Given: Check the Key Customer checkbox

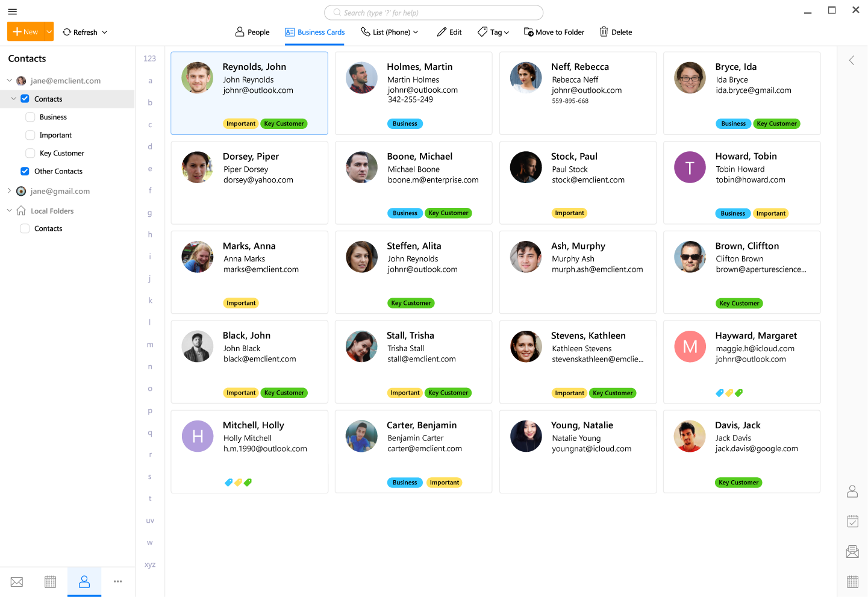Looking at the screenshot, I should (x=30, y=154).
